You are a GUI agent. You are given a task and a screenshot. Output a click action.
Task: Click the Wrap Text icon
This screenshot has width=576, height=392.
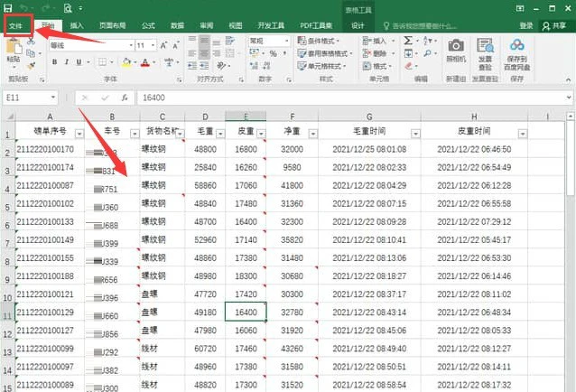point(230,41)
